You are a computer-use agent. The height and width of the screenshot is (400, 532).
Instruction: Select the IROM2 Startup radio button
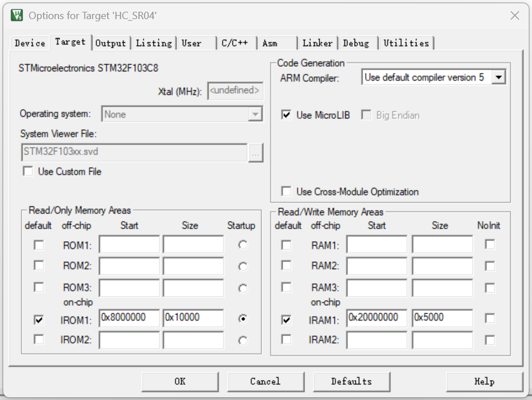(x=242, y=341)
